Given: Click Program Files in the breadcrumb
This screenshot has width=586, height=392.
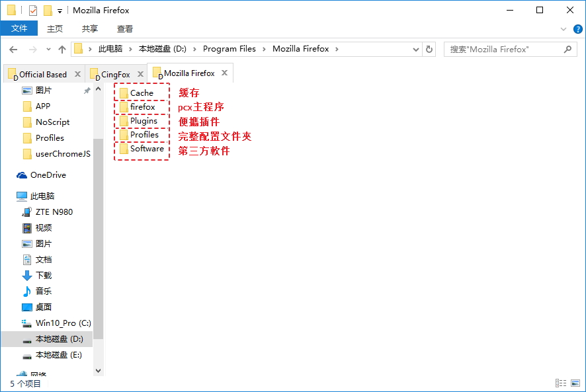Looking at the screenshot, I should [230, 49].
